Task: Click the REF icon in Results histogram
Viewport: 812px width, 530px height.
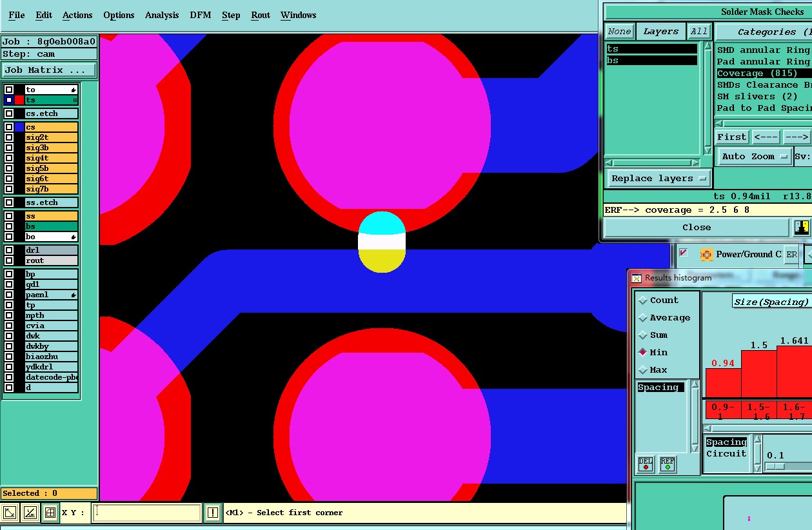Action: coord(668,464)
